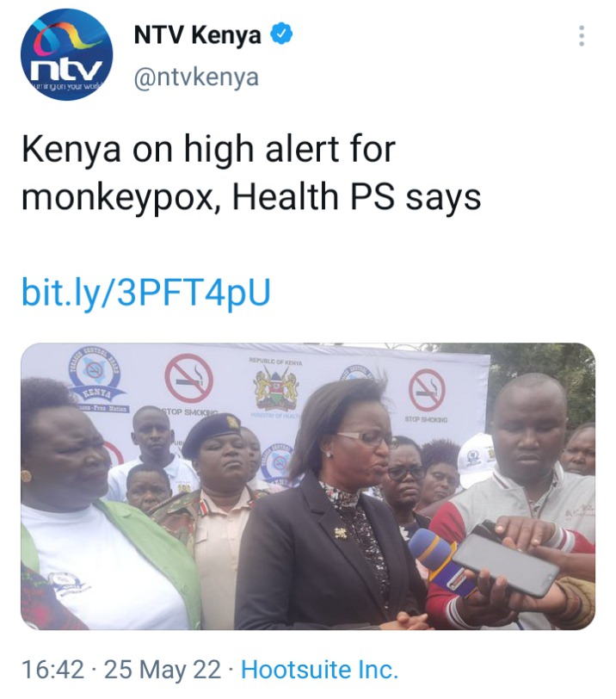The image size is (616, 699).
Task: Click the 16:42 tweet timestamp
Action: click(x=52, y=670)
